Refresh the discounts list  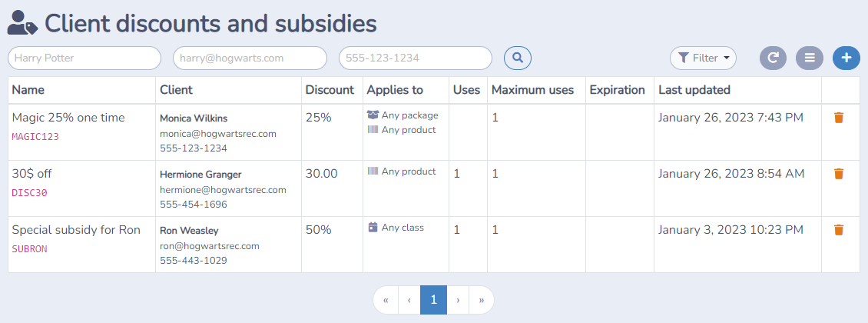point(773,58)
